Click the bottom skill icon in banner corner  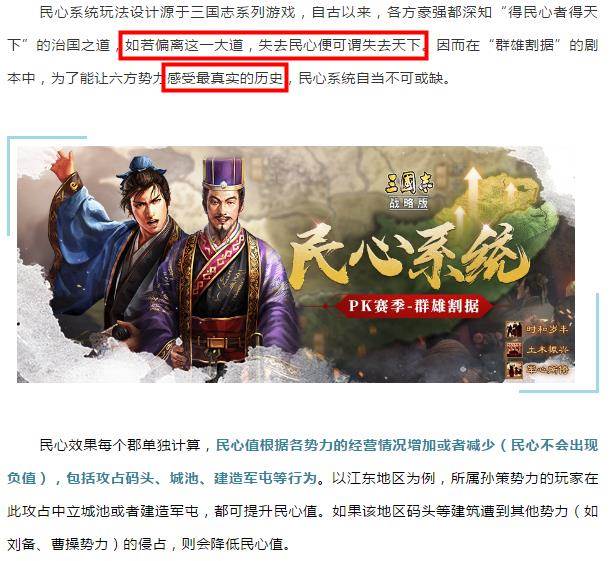tap(514, 369)
